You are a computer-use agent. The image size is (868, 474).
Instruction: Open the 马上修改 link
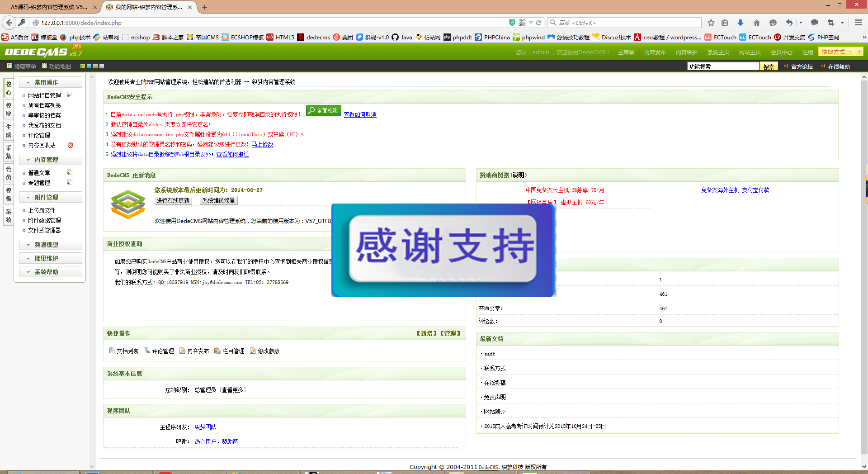click(262, 144)
